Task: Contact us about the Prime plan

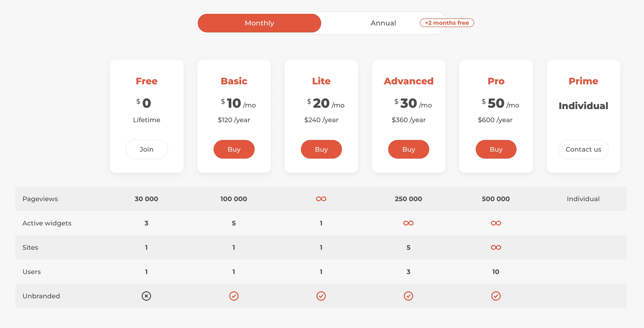Action: (x=583, y=149)
